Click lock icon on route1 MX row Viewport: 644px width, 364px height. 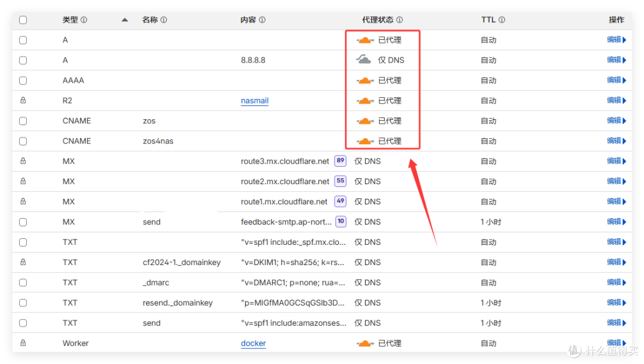[x=23, y=201]
